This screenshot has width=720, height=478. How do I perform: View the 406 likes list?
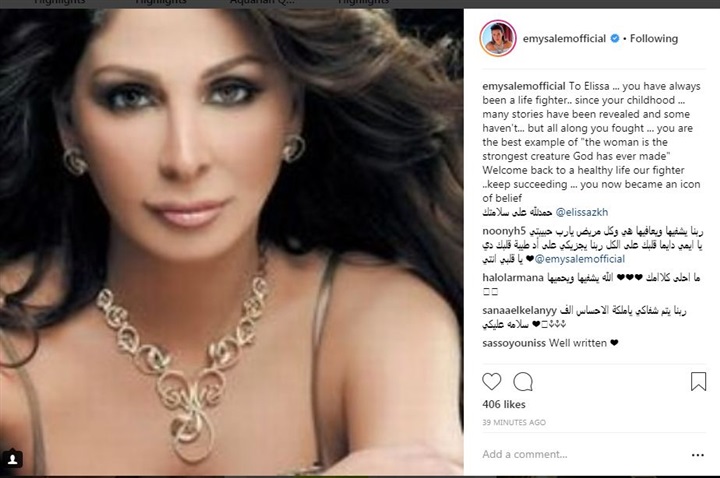[504, 405]
